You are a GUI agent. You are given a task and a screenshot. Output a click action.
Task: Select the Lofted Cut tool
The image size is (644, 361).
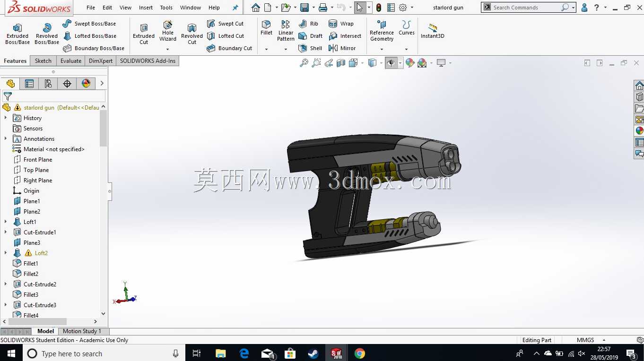pos(226,36)
